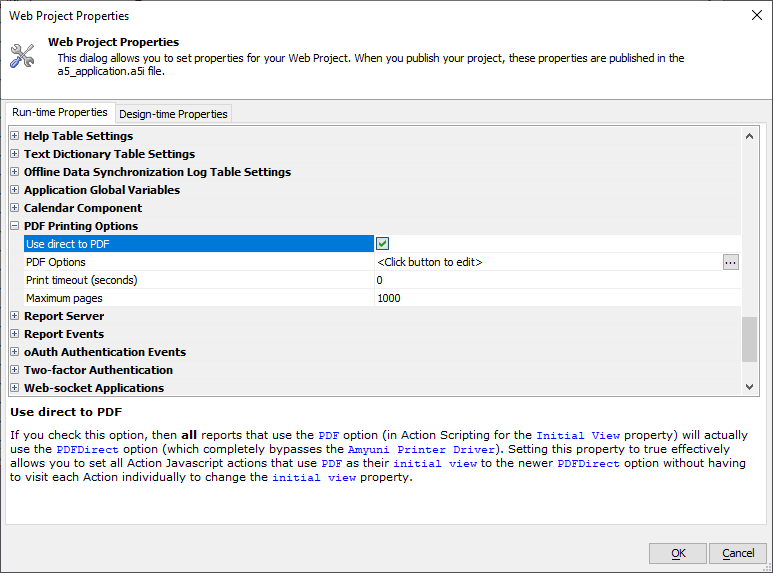Click the wrench and screwdriver properties icon

pos(22,56)
